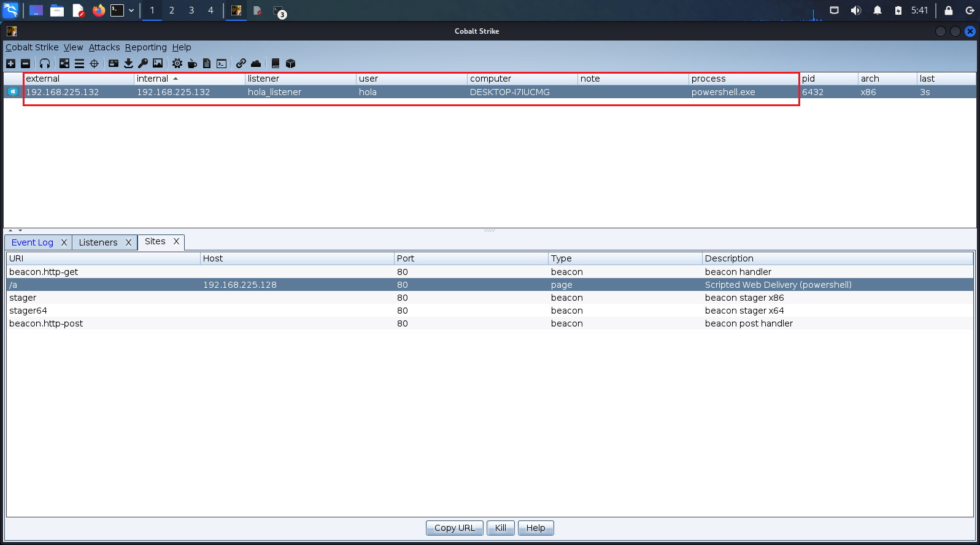Expand the terminal launcher dropdown arrow
The image size is (980, 545).
click(131, 10)
